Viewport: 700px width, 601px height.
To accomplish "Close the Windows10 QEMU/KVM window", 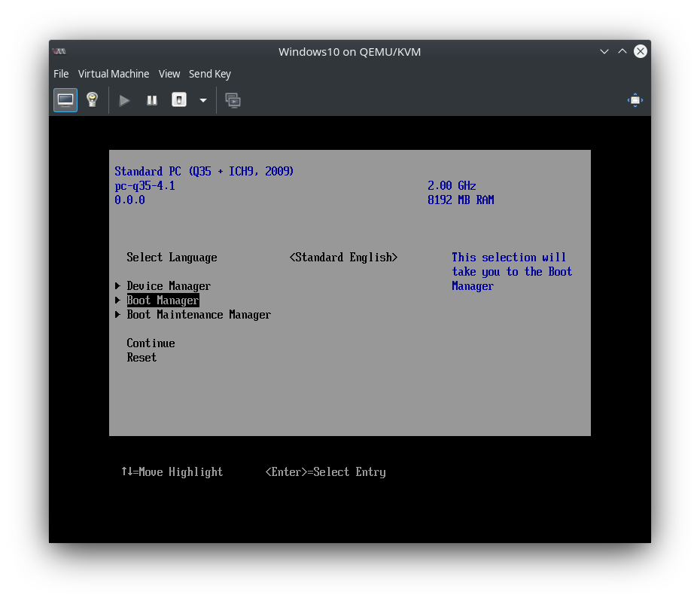I will [x=641, y=51].
